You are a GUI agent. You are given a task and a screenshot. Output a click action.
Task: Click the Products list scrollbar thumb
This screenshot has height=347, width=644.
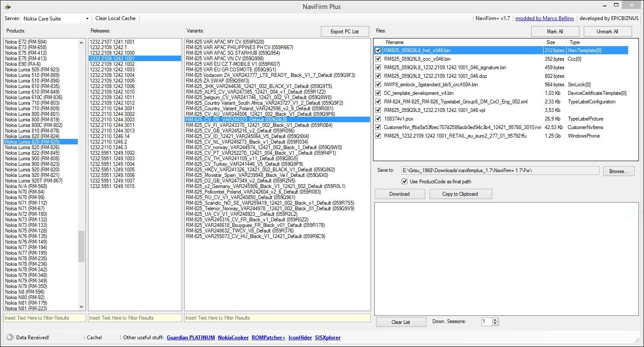82,246
